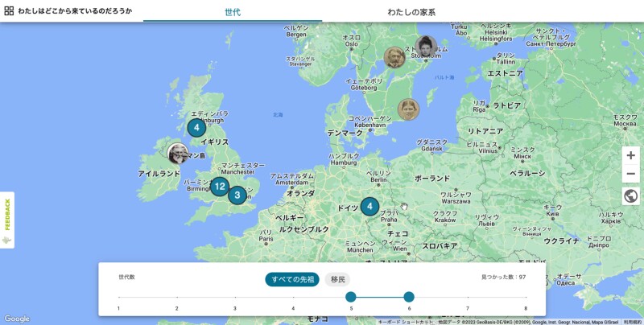This screenshot has height=325, width=644.
Task: Click bearded man ancestor portrait in Sweden
Action: 394,57
